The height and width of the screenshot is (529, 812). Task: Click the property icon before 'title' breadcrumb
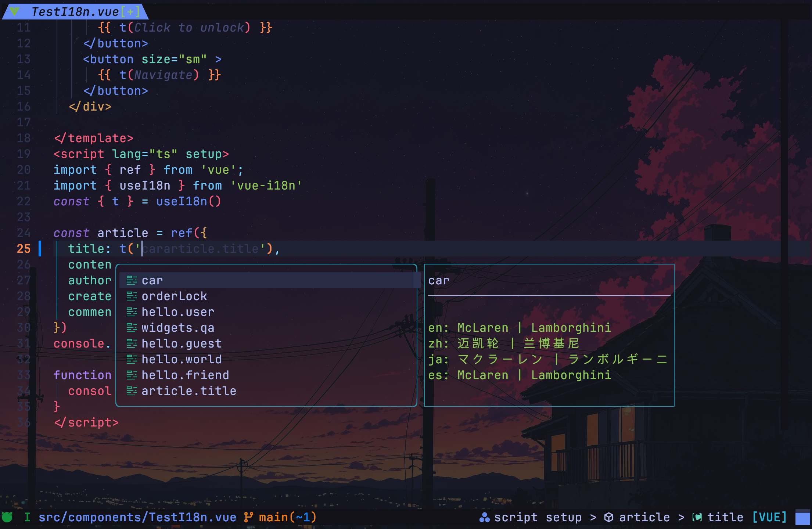coord(697,517)
